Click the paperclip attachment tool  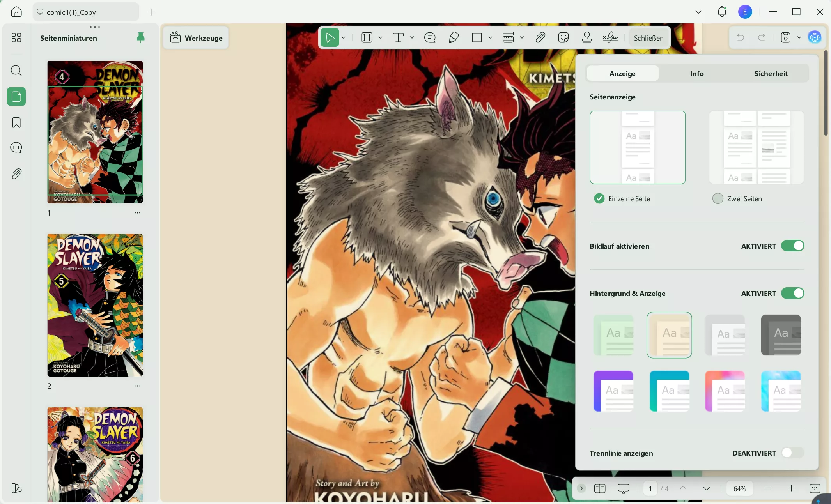(540, 37)
